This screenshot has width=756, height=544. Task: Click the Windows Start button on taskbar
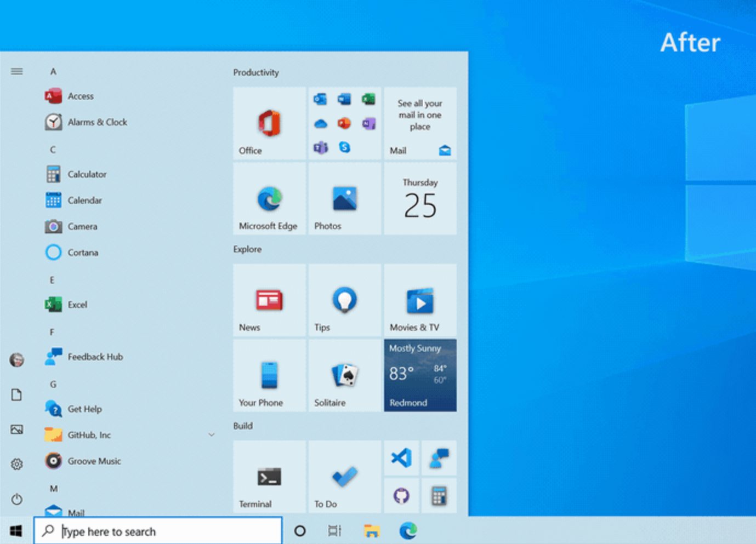(x=16, y=531)
